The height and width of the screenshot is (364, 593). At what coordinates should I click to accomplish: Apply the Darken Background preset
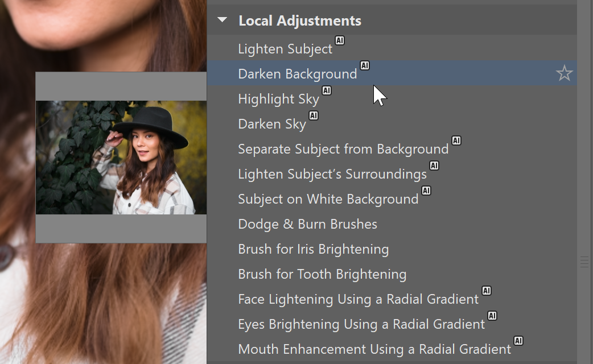296,73
